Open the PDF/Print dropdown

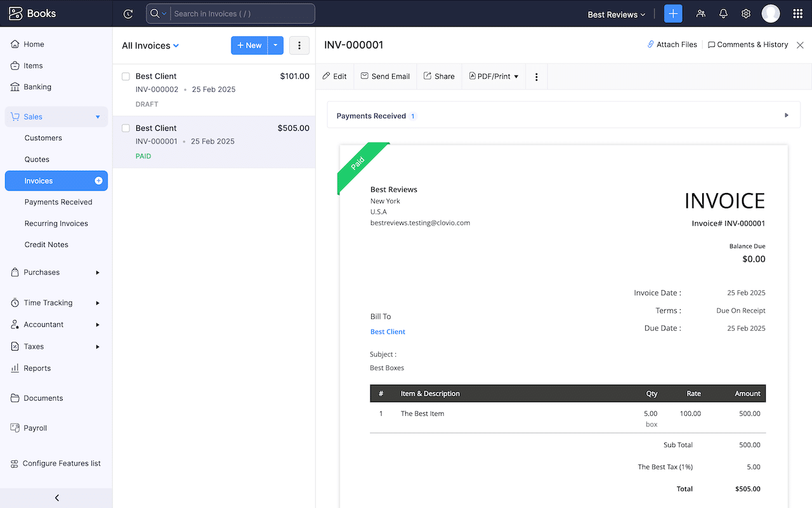pos(494,76)
